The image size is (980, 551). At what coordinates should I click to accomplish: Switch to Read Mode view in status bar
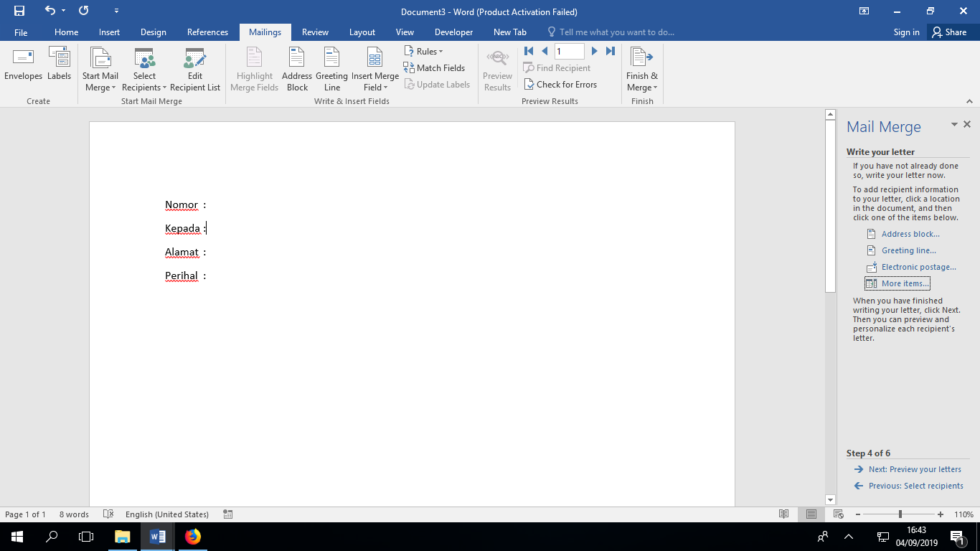coord(784,514)
